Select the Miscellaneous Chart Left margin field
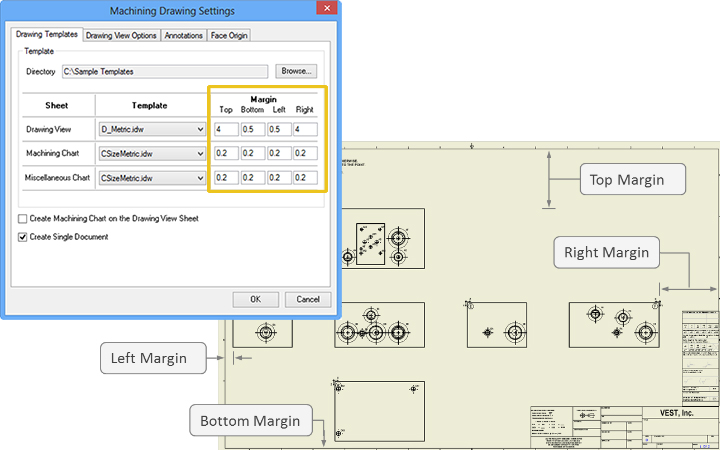720x450 pixels. [279, 178]
